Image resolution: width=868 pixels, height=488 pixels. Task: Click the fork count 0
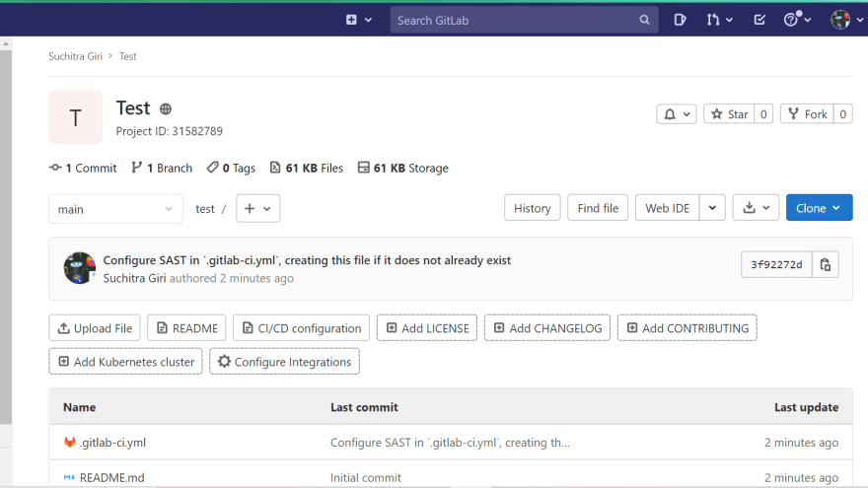pos(843,114)
